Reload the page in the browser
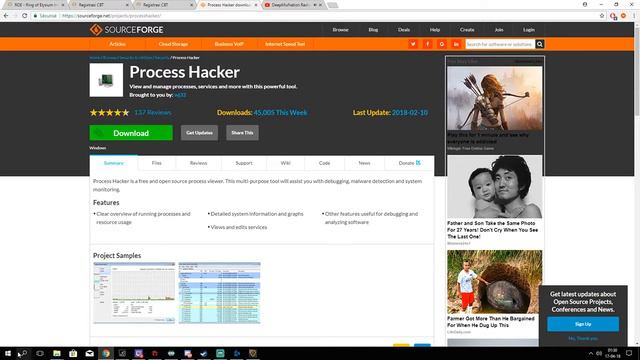 [x=24, y=16]
